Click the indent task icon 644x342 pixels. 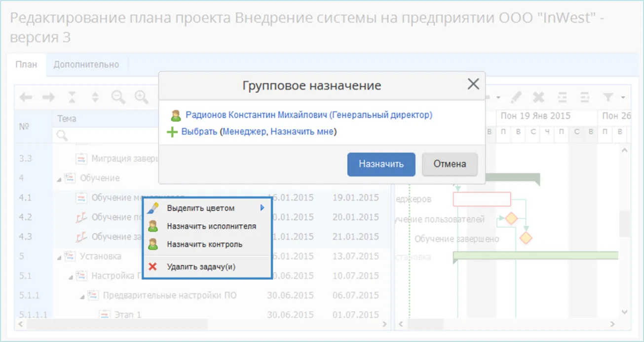pos(563,97)
